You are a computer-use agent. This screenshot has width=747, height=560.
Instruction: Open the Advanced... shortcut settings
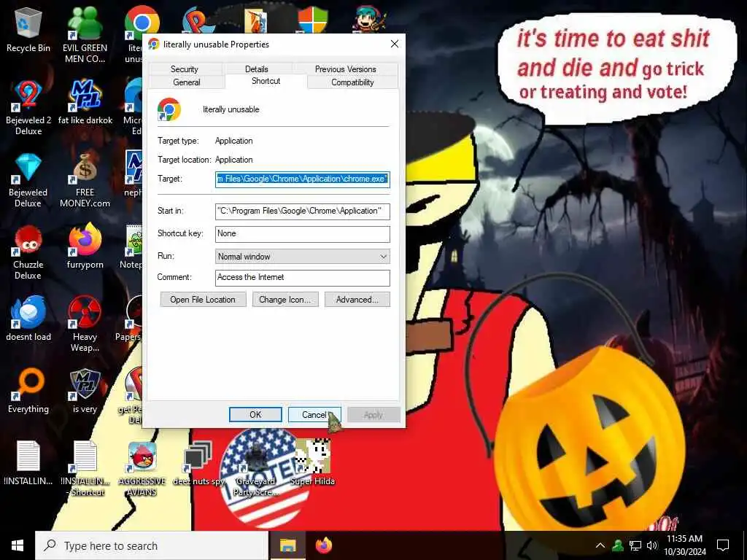tap(357, 300)
